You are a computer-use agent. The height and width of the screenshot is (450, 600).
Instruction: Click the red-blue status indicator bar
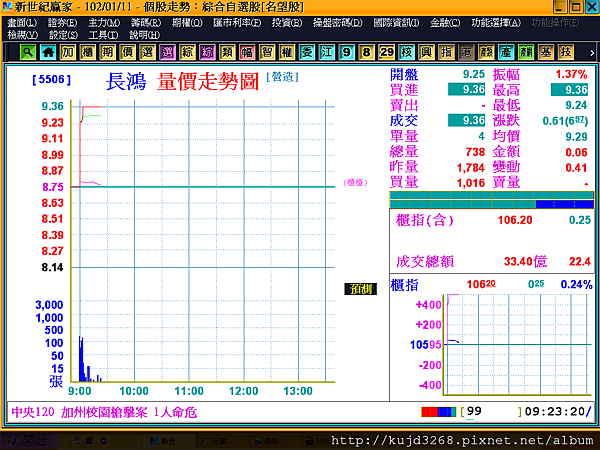(x=439, y=412)
